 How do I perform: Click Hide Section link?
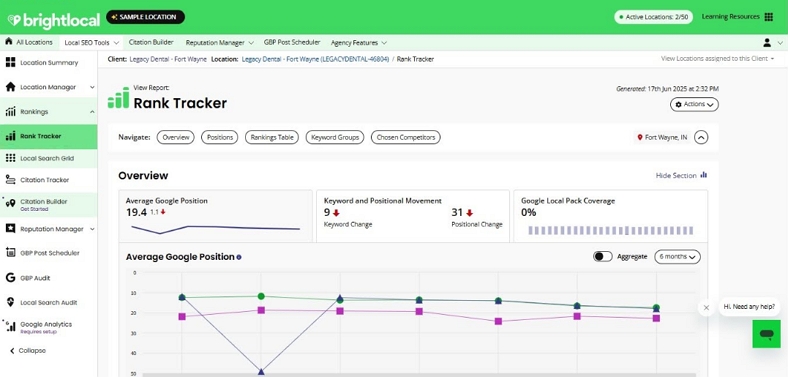(x=676, y=175)
